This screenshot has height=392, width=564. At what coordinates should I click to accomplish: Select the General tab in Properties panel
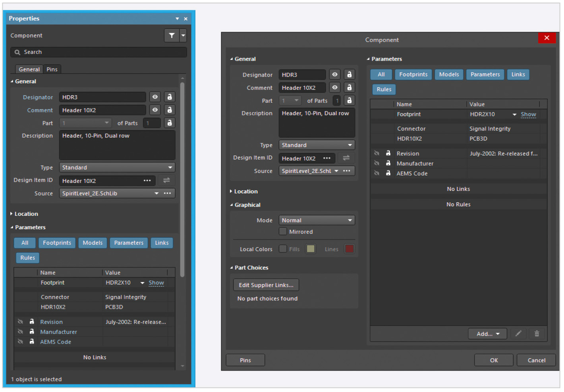(29, 69)
